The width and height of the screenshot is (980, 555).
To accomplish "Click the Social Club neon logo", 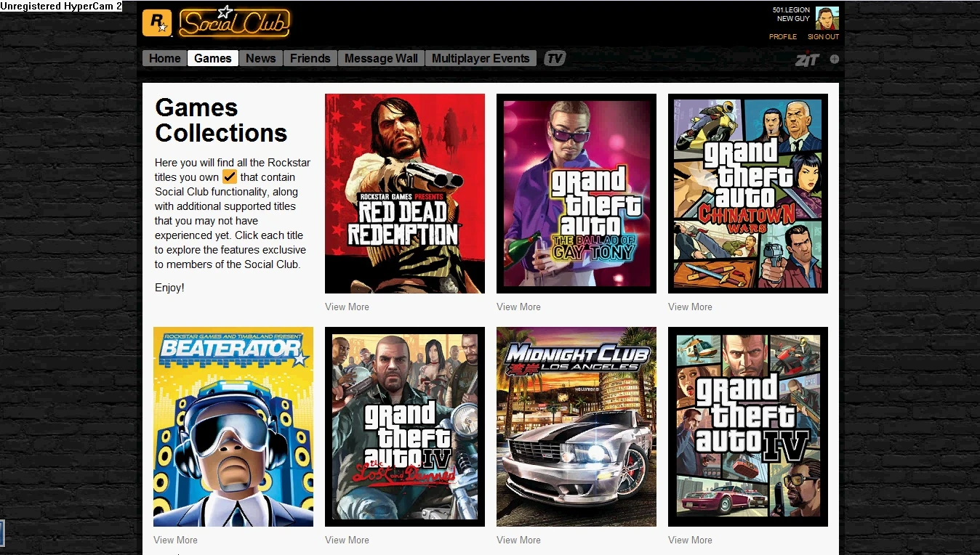I will pos(234,22).
